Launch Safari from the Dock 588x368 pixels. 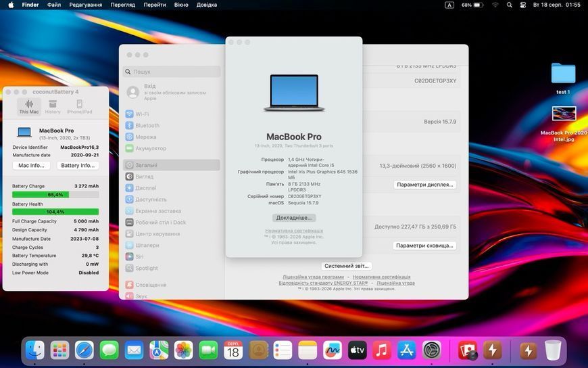pyautogui.click(x=84, y=350)
